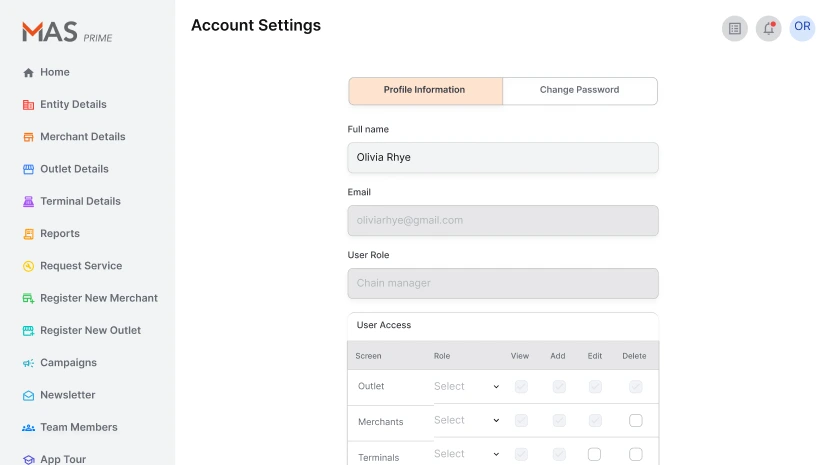Click the Home icon in sidebar
Screen dimensions: 831x465
[x=28, y=73]
